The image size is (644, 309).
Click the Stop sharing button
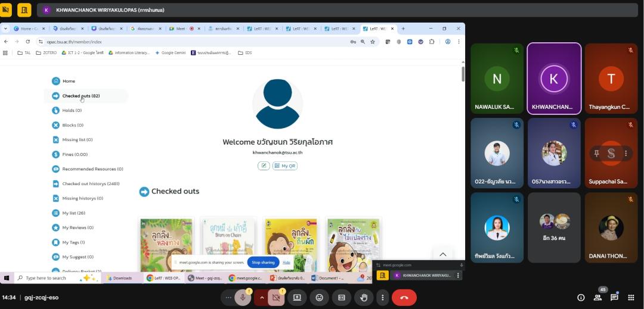(x=263, y=262)
